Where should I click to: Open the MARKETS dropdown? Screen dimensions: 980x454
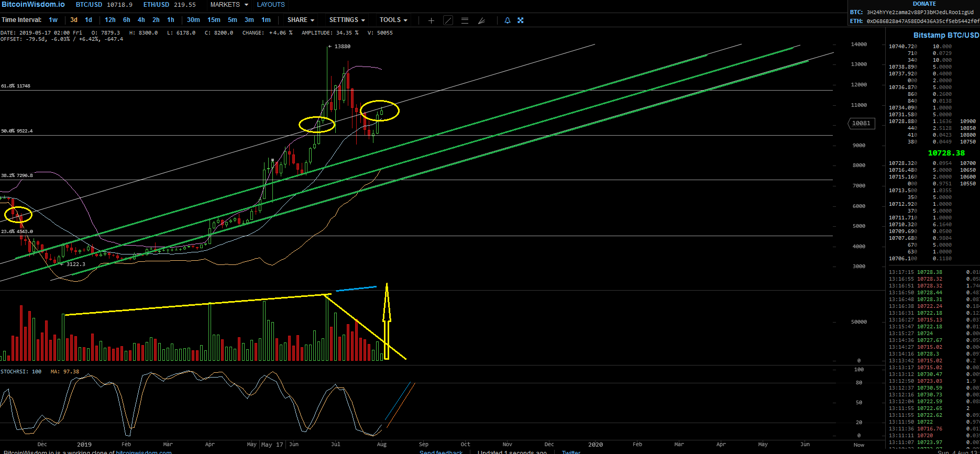[x=228, y=5]
